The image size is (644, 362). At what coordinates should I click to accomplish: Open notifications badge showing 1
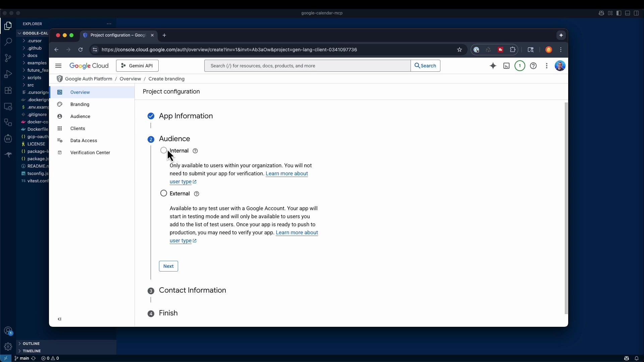520,66
